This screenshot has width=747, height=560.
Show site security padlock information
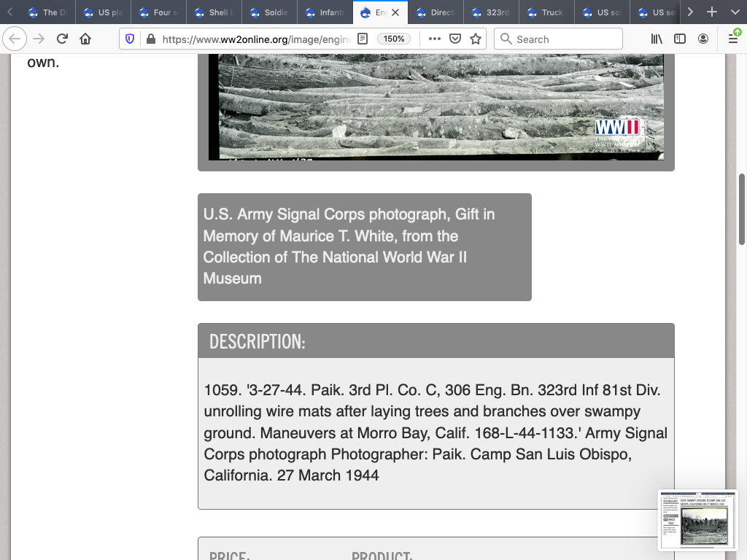(150, 39)
